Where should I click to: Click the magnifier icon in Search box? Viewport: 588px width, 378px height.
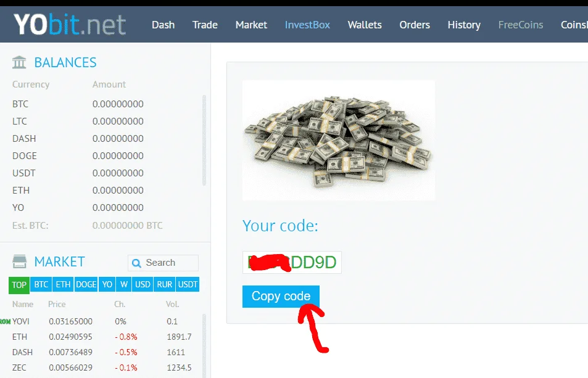coord(136,263)
